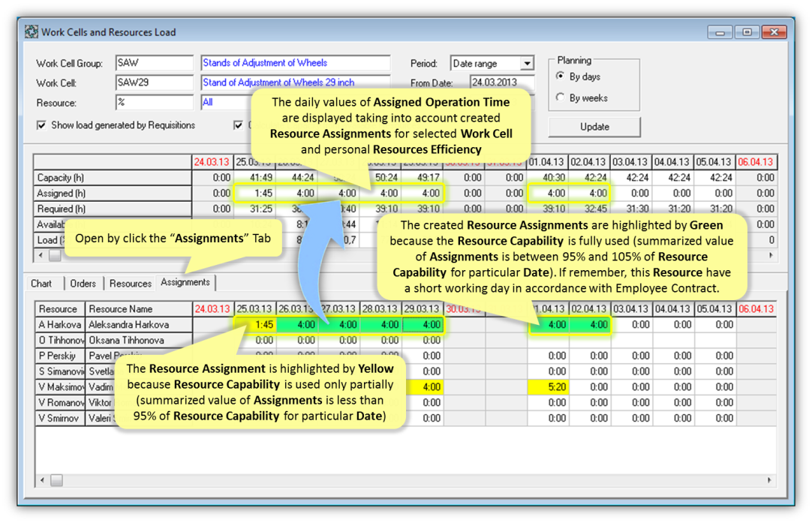
Task: Click the From Date field 24.03.2013
Action: (502, 83)
